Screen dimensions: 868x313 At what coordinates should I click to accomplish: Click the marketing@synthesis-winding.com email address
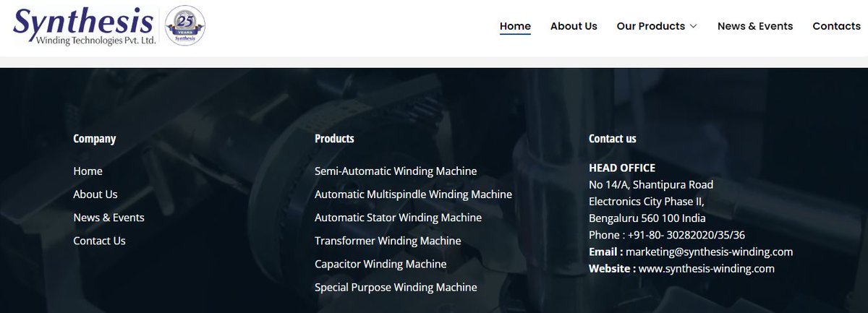click(x=709, y=252)
